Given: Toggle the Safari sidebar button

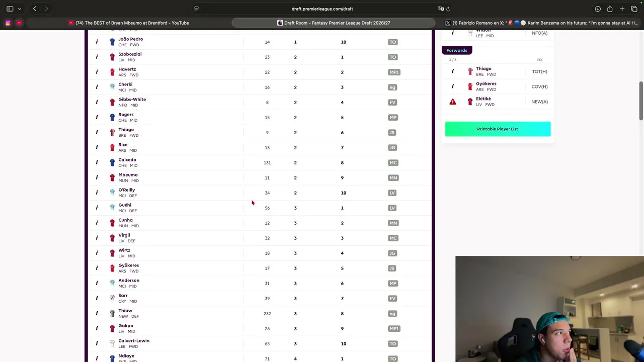Looking at the screenshot, I should tap(10, 9).
